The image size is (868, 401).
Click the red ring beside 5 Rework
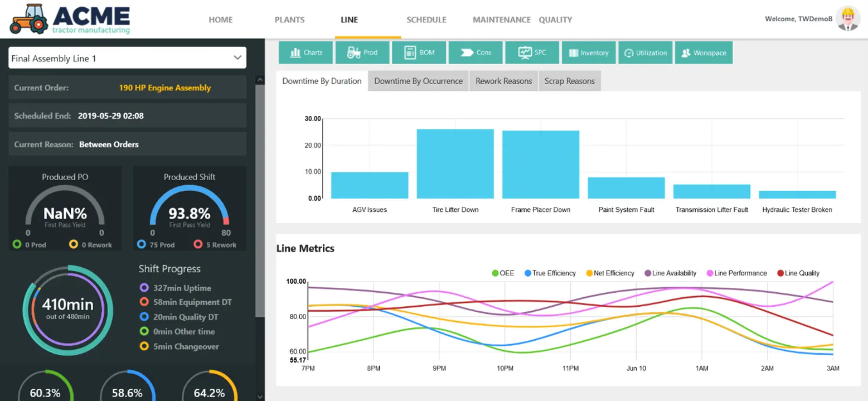(x=198, y=244)
